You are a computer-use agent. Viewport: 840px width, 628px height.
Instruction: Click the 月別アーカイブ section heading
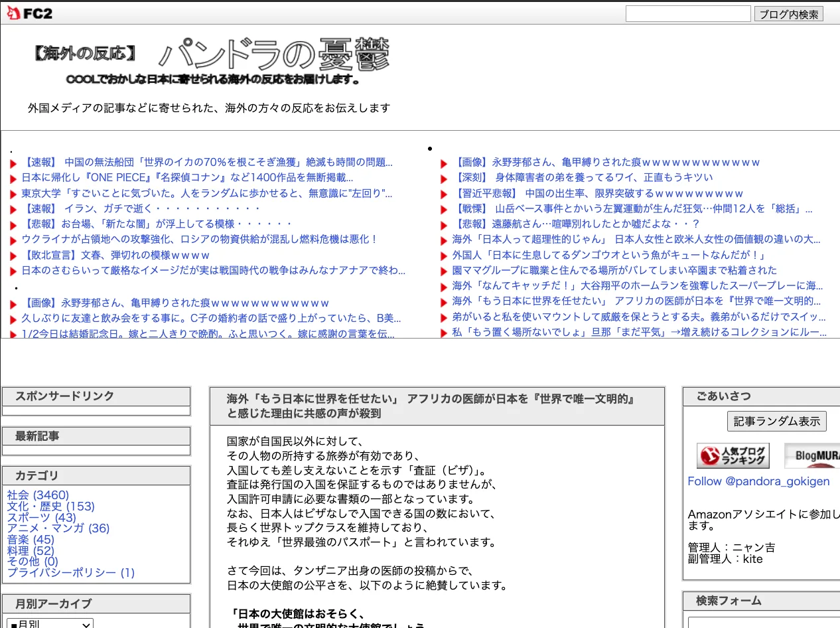point(54,603)
